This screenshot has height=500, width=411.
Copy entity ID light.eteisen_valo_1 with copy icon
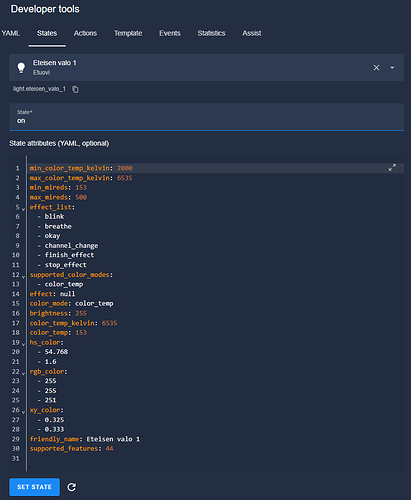click(x=76, y=89)
